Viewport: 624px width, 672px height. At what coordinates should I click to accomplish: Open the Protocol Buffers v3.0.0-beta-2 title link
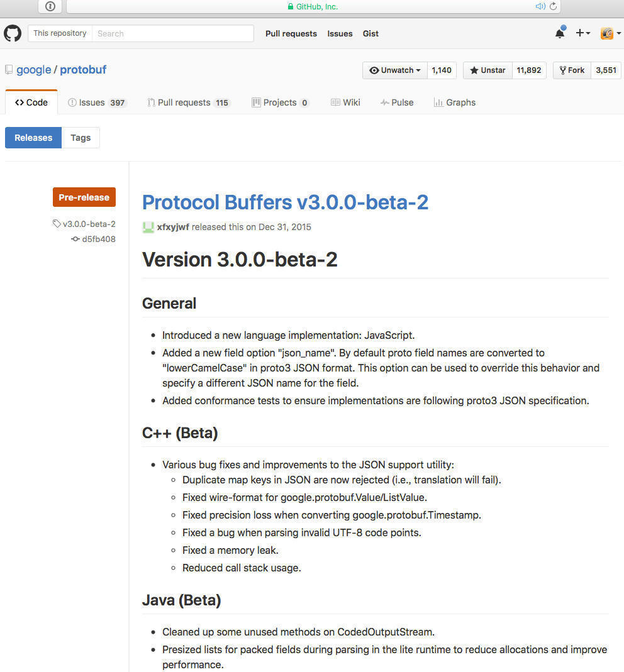[x=285, y=202]
